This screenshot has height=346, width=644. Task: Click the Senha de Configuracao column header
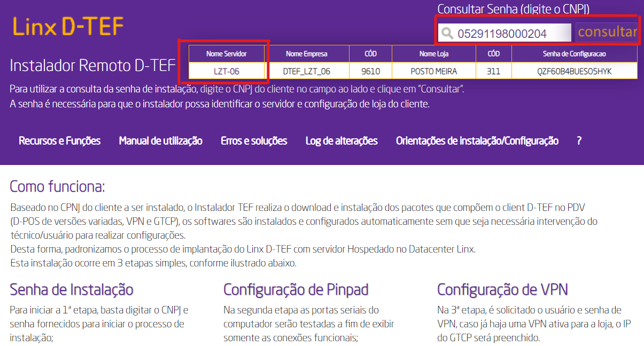point(575,54)
